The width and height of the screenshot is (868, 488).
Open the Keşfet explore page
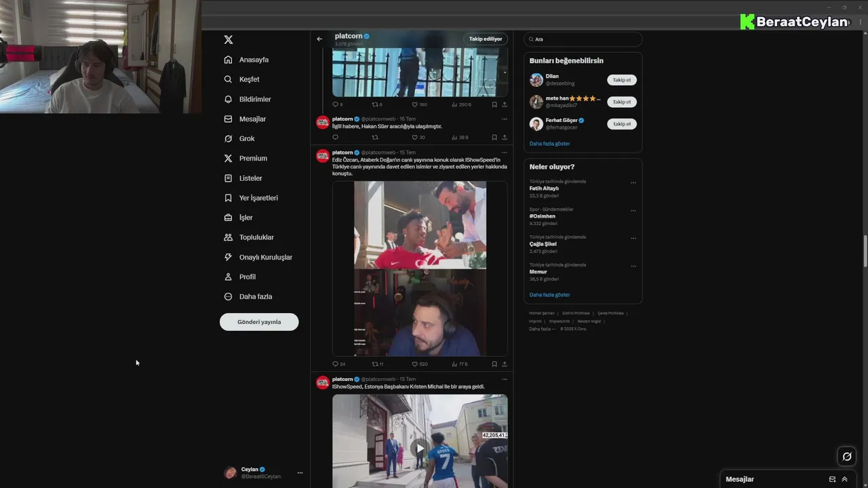tap(242, 79)
